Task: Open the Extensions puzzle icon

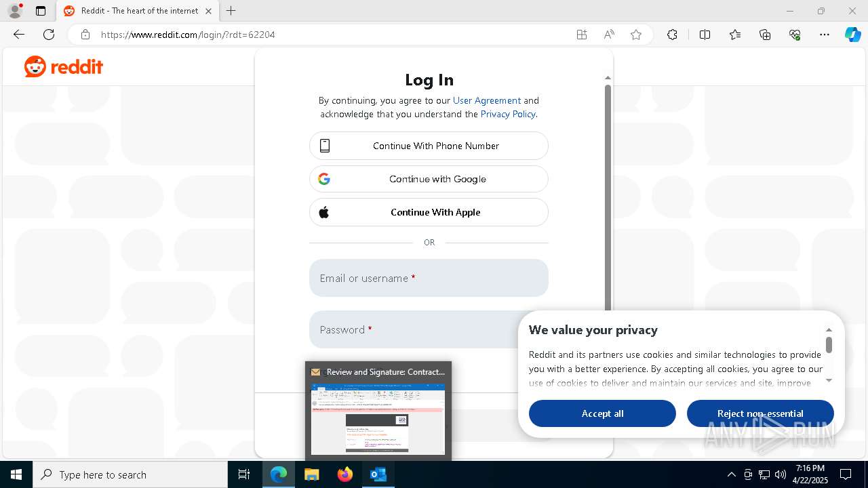Action: pos(672,35)
